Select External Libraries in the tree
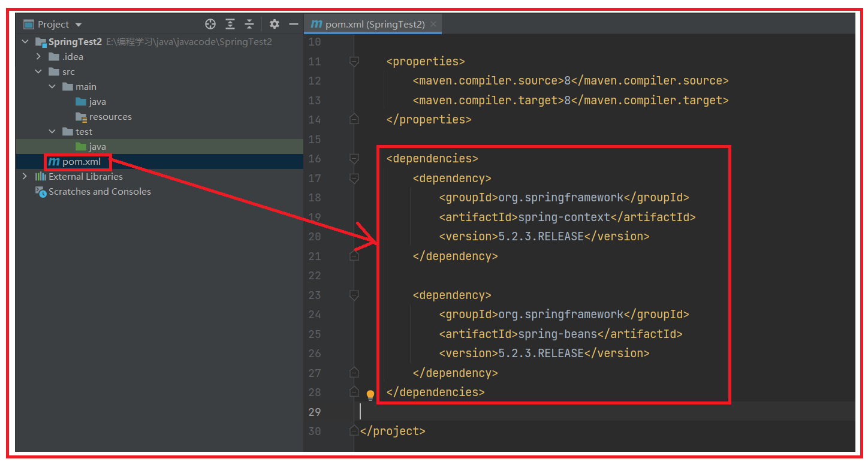 tap(86, 176)
